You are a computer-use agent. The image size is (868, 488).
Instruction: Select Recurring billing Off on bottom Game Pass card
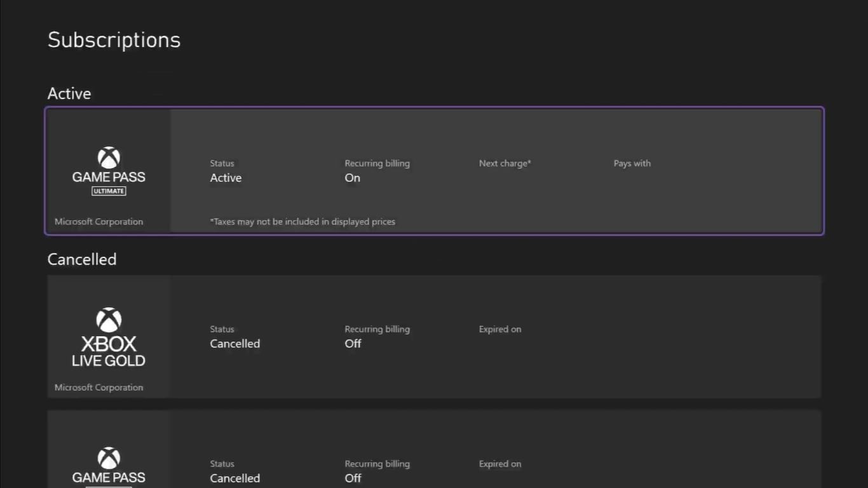[x=353, y=478]
